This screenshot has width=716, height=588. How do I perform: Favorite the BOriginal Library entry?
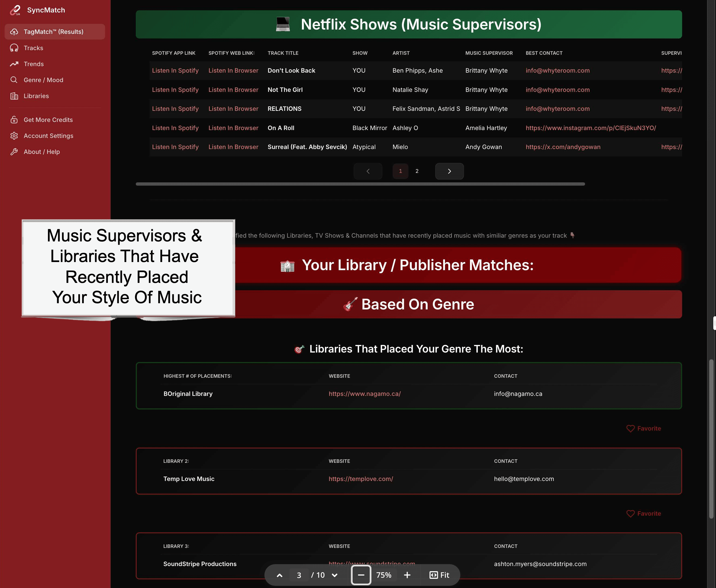point(644,428)
